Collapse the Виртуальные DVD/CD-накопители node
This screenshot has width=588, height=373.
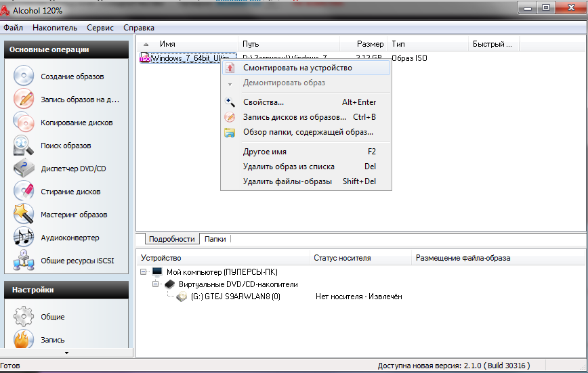pyautogui.click(x=156, y=284)
